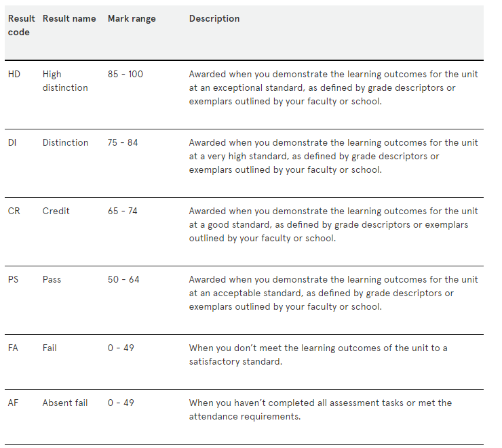The height and width of the screenshot is (448, 502).
Task: Select the PS result code cell
Action: pyautogui.click(x=14, y=279)
